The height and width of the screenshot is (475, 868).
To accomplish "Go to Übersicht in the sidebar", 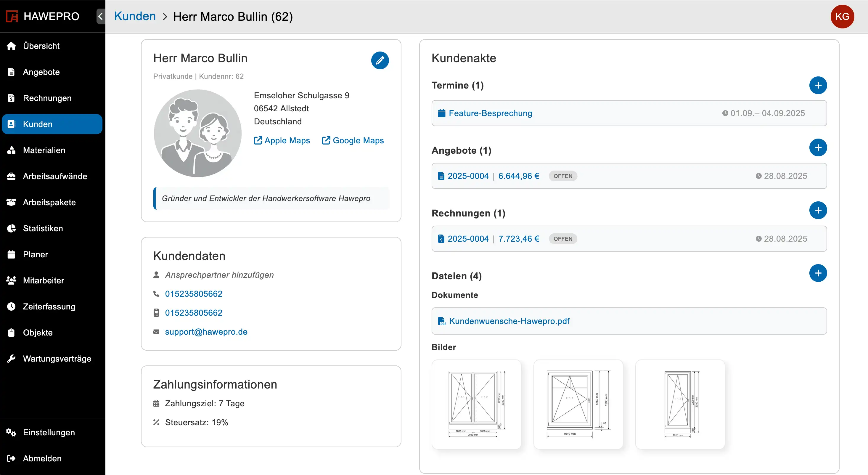I will pos(52,46).
